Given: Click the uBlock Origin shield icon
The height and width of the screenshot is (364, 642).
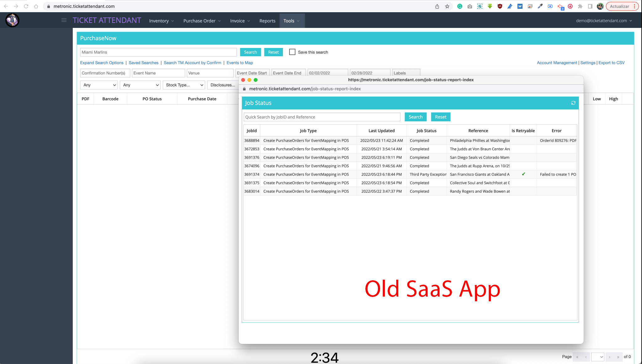Looking at the screenshot, I should (x=500, y=6).
